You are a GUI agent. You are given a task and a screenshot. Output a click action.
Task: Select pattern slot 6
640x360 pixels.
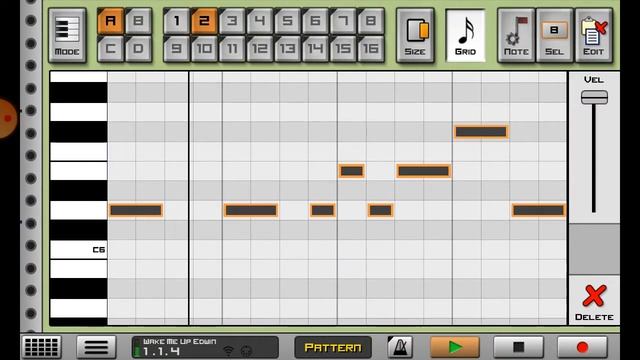[x=315, y=21]
